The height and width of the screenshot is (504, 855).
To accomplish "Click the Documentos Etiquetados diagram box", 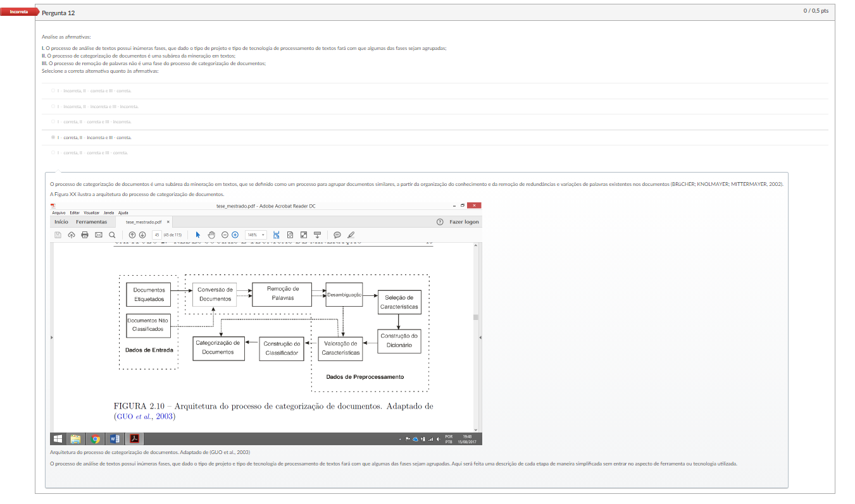I will pos(149,295).
